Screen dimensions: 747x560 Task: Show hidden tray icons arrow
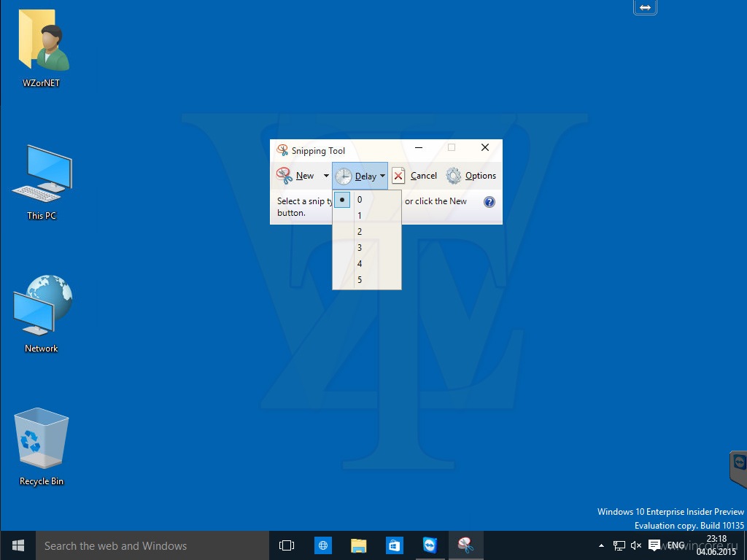[601, 545]
